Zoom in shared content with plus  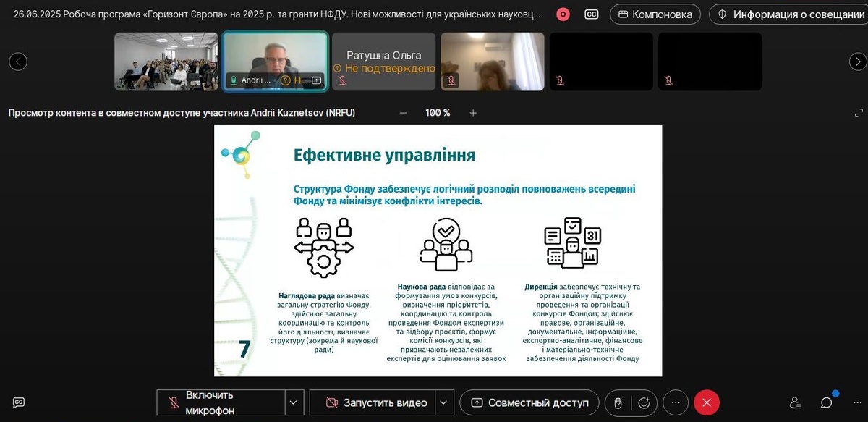[473, 113]
